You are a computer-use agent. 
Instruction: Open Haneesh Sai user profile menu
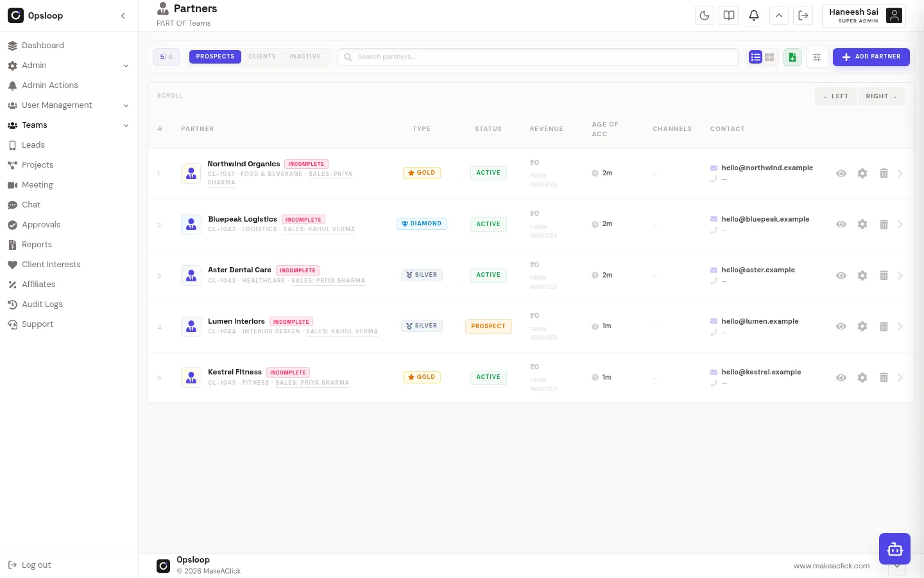coord(864,15)
